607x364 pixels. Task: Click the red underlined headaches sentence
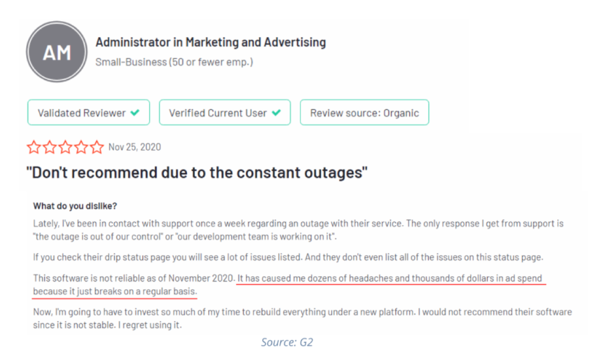(388, 279)
